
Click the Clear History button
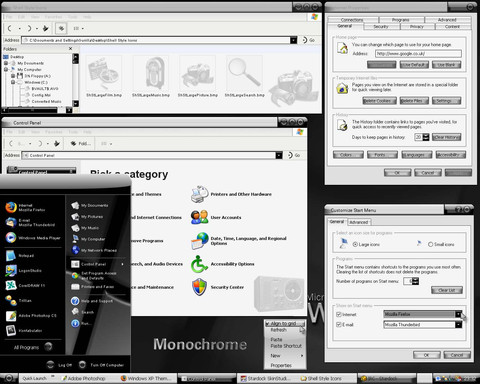point(447,137)
